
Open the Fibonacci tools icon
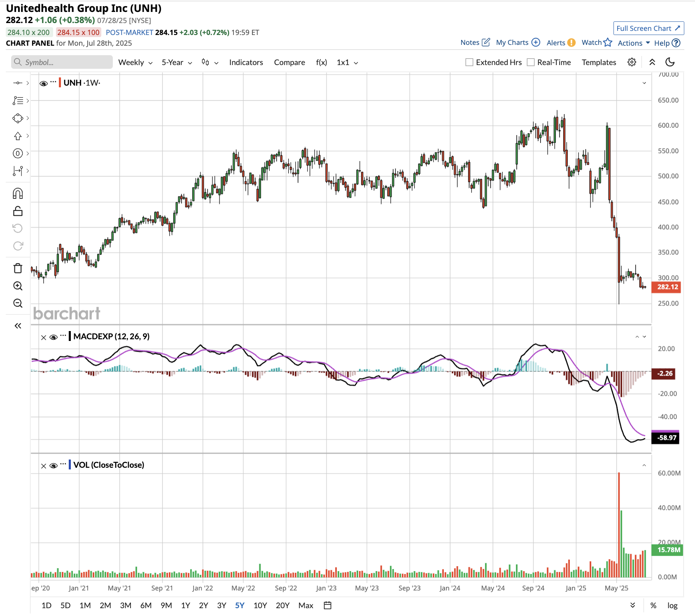18,100
